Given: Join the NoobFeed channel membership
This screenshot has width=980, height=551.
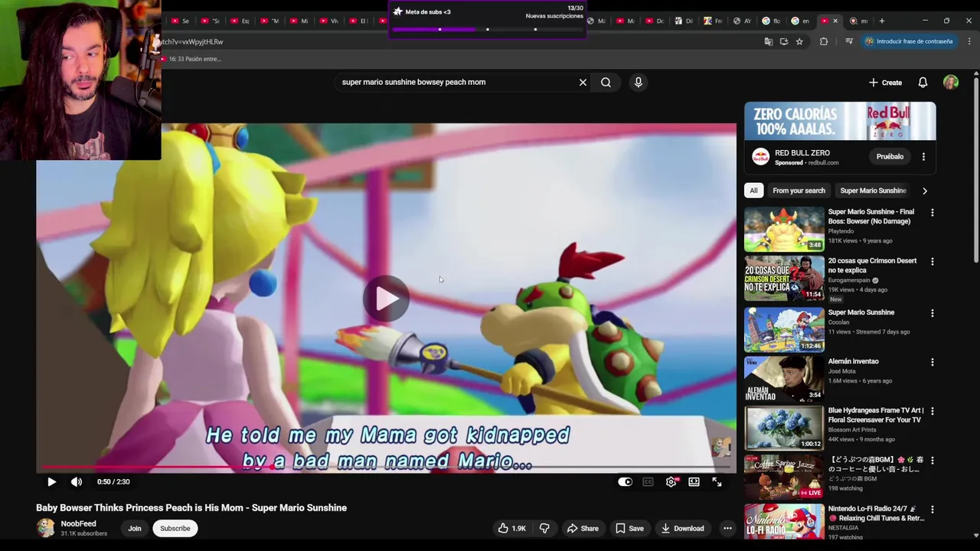Looking at the screenshot, I should coord(135,528).
